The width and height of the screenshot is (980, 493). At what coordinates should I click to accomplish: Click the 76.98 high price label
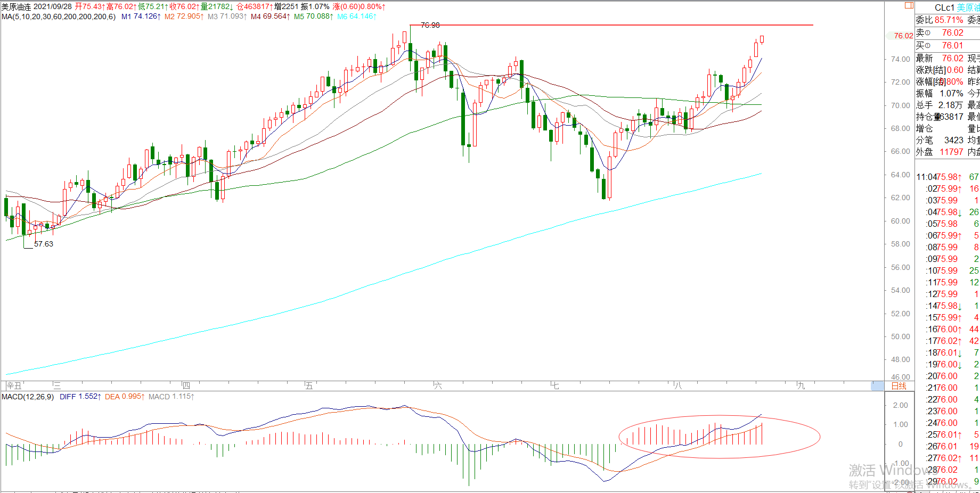pyautogui.click(x=430, y=25)
